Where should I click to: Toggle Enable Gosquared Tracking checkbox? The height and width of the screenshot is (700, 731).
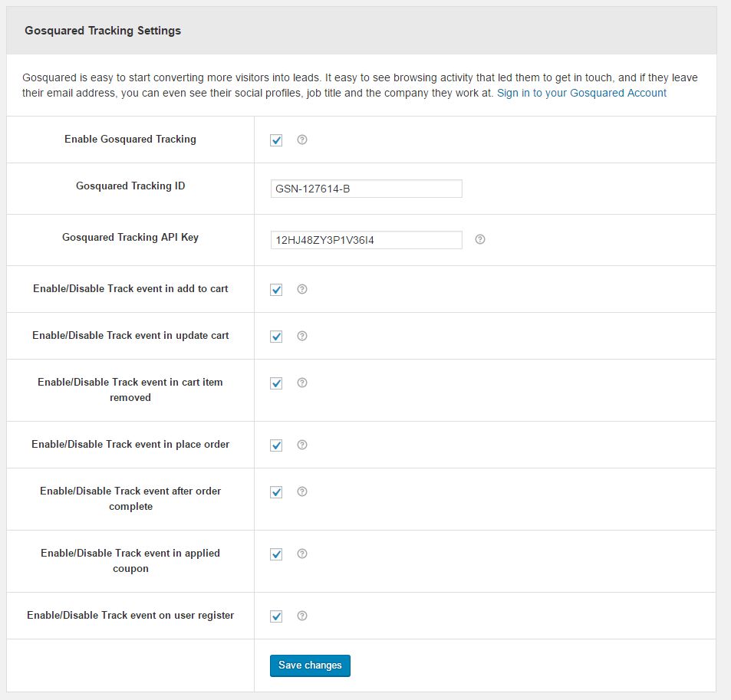(276, 140)
